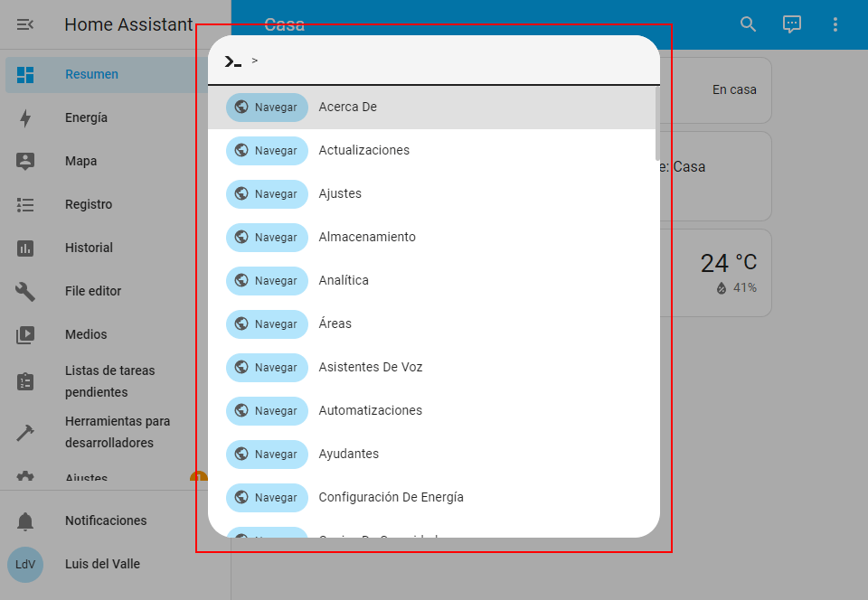Open the Medios play icon
This screenshot has width=868, height=600.
[x=25, y=334]
